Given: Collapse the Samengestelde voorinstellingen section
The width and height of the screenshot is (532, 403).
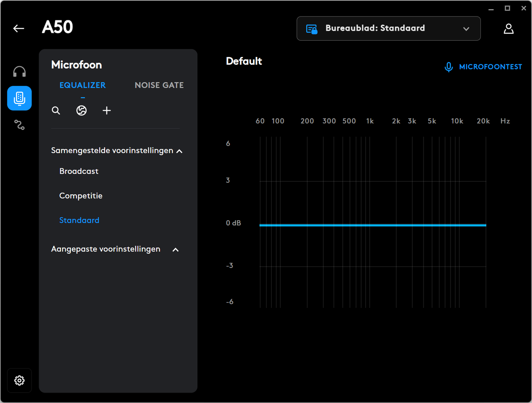Looking at the screenshot, I should coord(180,151).
